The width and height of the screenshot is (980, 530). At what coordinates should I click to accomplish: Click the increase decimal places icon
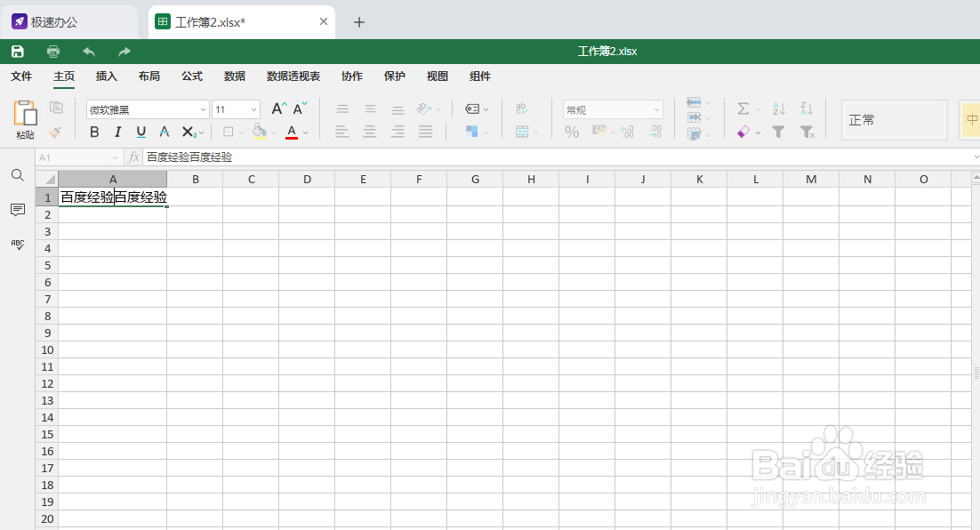pyautogui.click(x=655, y=132)
